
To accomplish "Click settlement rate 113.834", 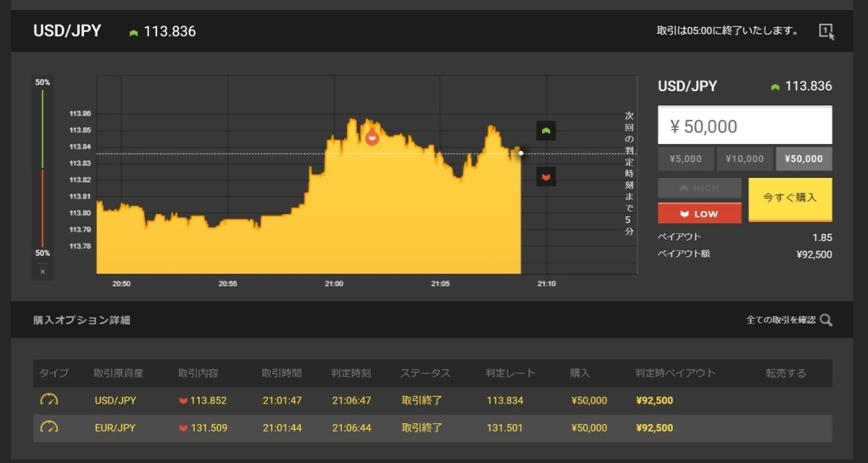I will pos(505,400).
